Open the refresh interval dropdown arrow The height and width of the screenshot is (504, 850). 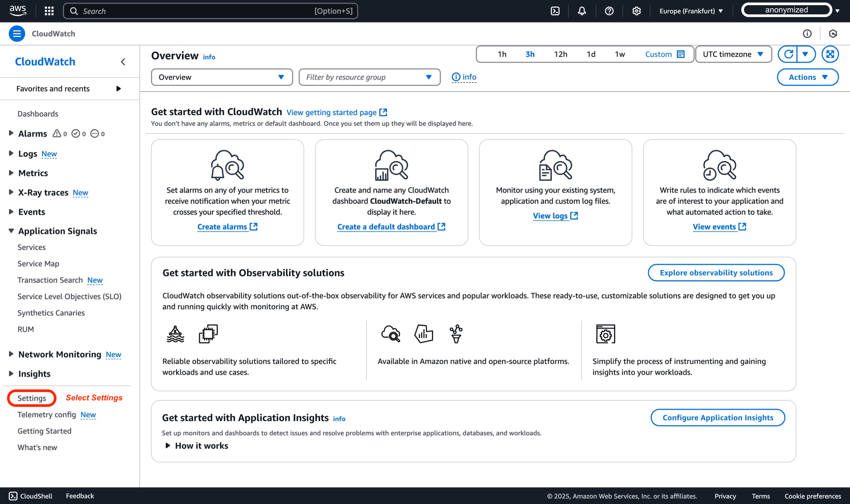click(x=805, y=54)
